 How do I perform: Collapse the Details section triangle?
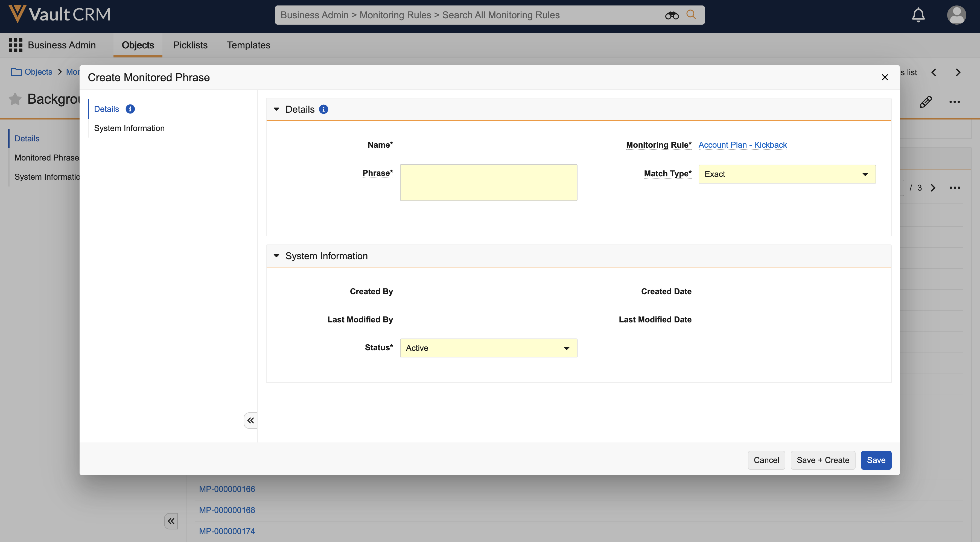(276, 110)
